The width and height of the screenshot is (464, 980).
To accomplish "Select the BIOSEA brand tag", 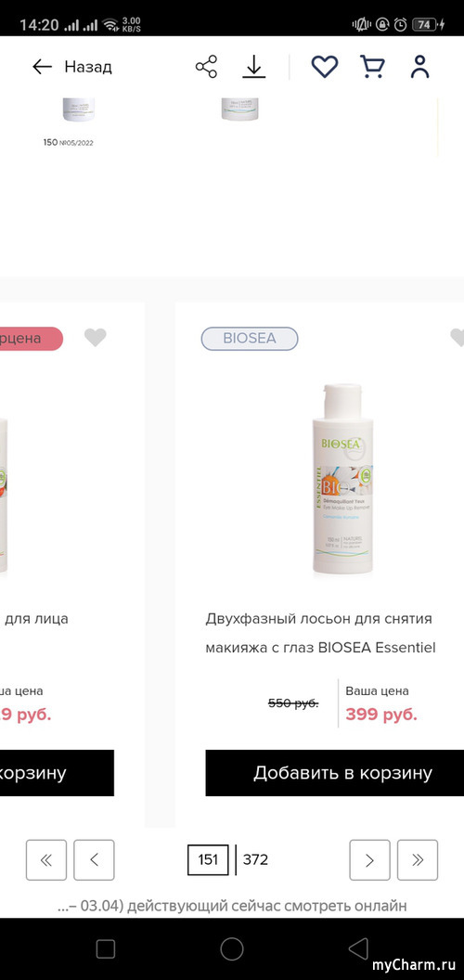I will (250, 338).
